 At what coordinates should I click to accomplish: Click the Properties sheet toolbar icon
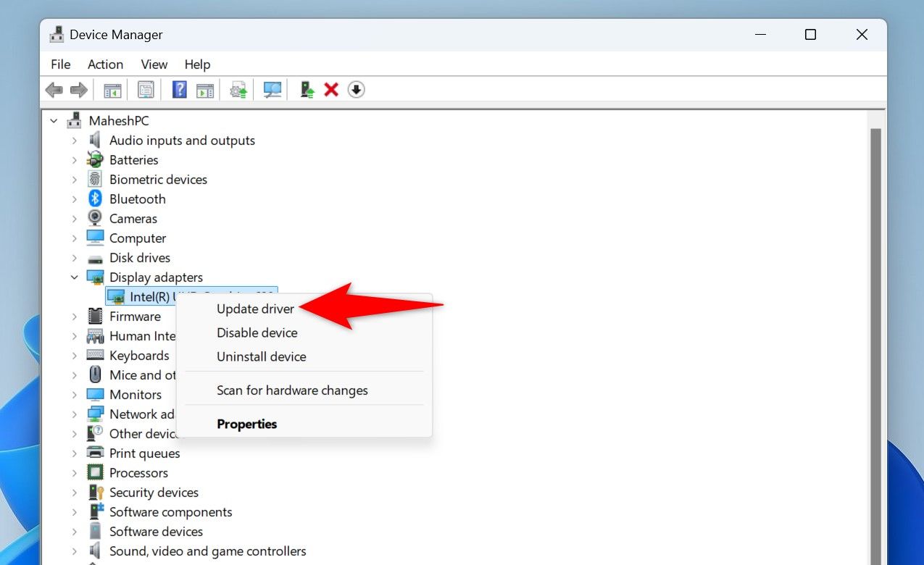tap(146, 90)
